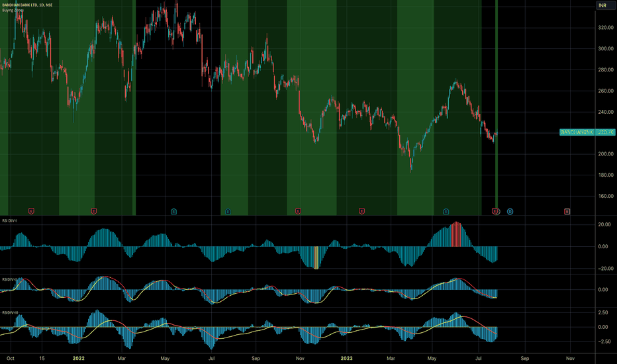Click the 300.00 price axis label

coord(606,49)
